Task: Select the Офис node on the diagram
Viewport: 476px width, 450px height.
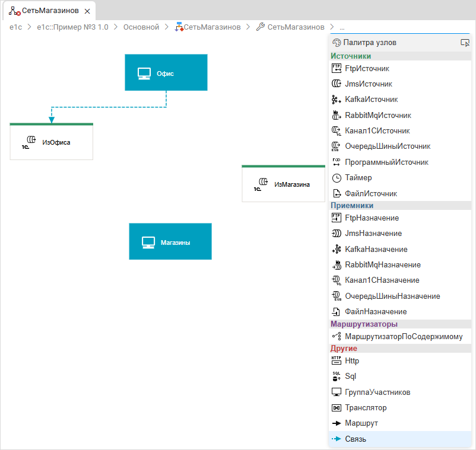Action: click(166, 73)
